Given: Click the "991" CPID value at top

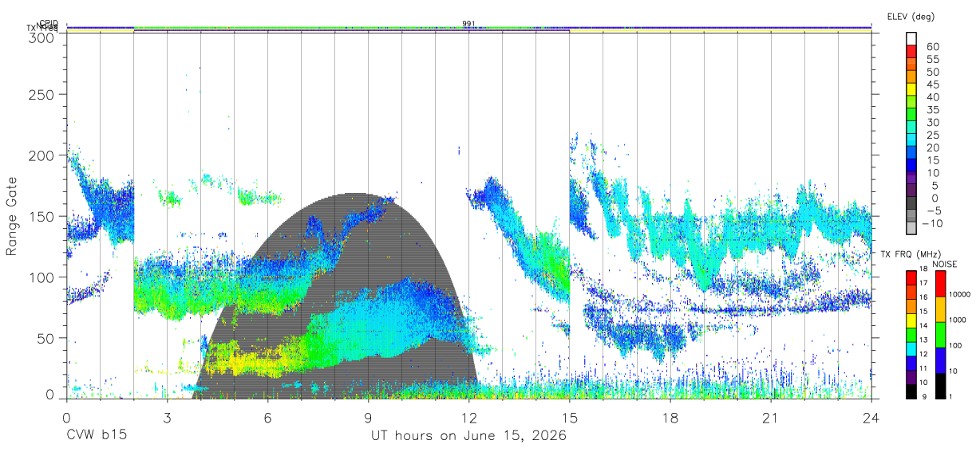Looking at the screenshot, I should pyautogui.click(x=469, y=24).
